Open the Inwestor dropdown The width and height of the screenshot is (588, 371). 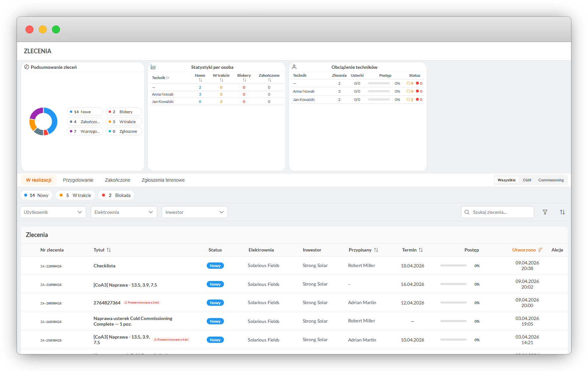tap(194, 212)
